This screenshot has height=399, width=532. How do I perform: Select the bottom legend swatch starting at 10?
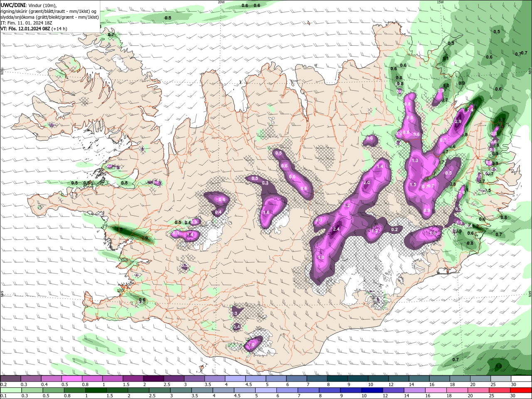pyautogui.click(x=373, y=390)
